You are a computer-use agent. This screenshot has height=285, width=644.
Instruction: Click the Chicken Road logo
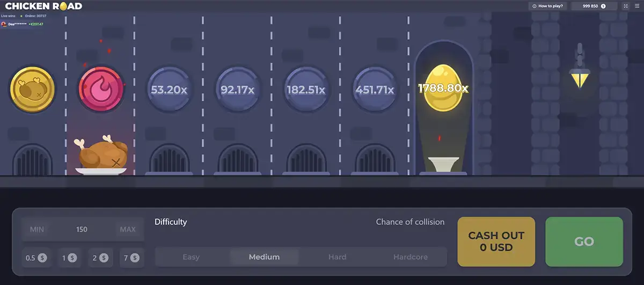[x=43, y=6]
